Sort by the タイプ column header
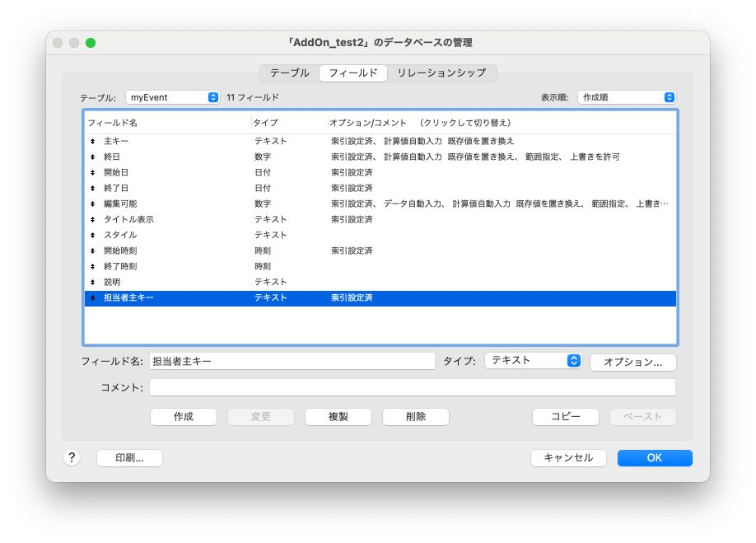This screenshot has width=756, height=543. tap(266, 123)
